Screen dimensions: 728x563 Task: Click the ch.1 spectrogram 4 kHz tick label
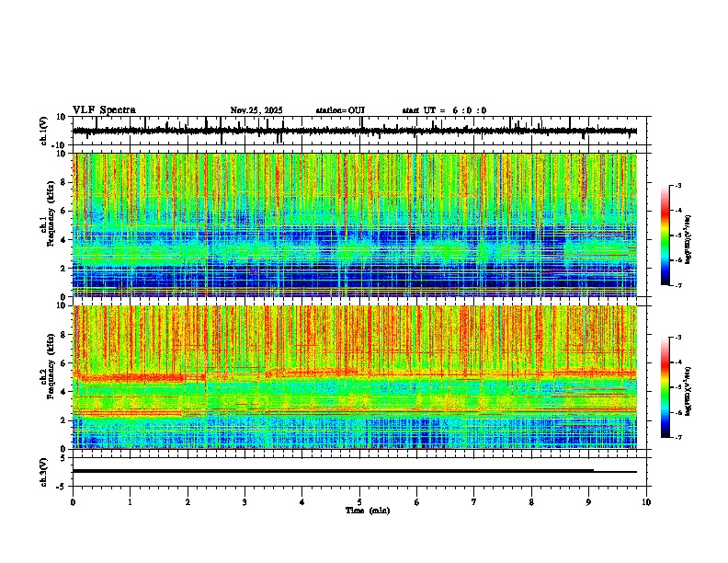[64, 240]
